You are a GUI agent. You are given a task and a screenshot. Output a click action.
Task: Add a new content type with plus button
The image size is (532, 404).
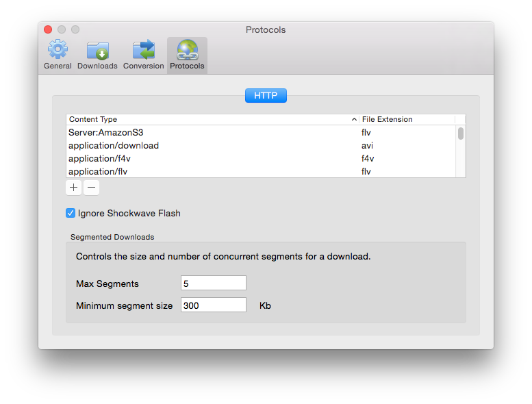coord(74,188)
